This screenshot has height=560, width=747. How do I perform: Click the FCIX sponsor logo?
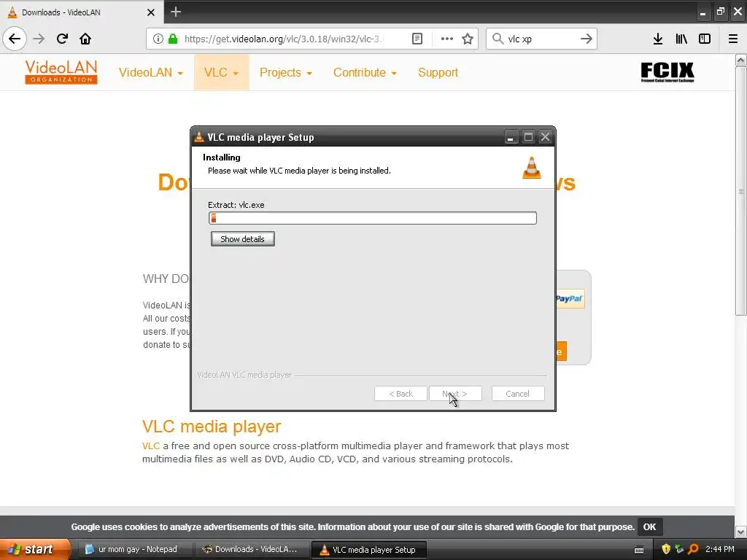667,72
